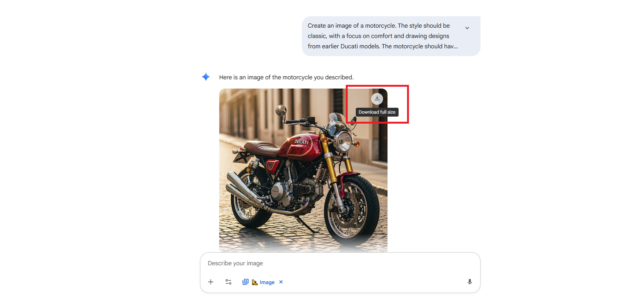Open the tools settings sliders icon
Screen dimensions: 644x297
click(x=228, y=282)
